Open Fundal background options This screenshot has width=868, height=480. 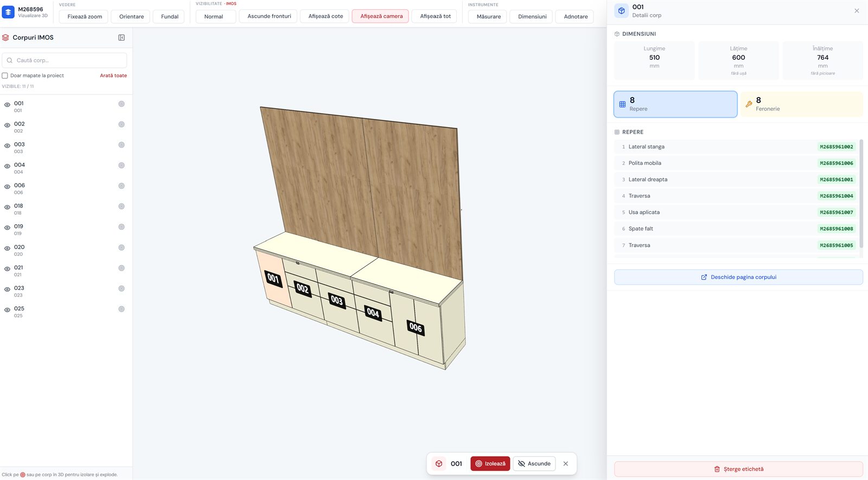pyautogui.click(x=169, y=16)
